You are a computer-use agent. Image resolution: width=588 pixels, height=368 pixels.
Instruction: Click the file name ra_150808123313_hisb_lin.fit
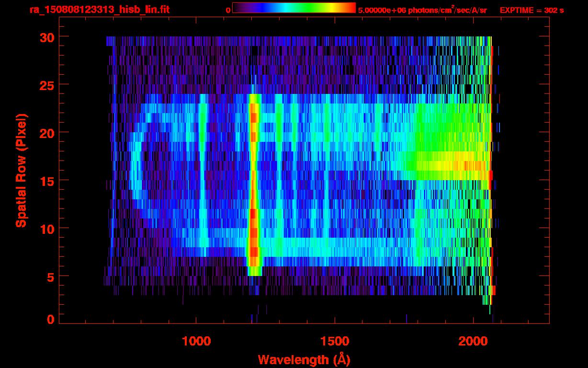click(99, 10)
